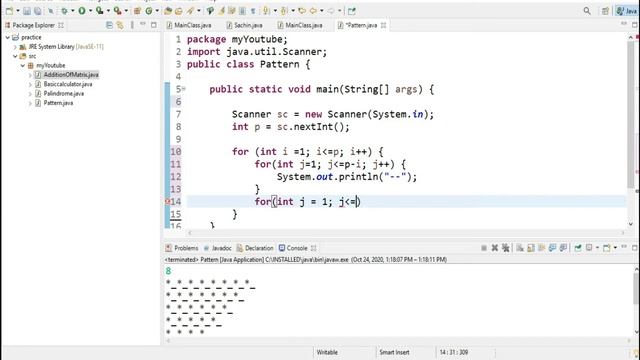The image size is (640, 360).
Task: Open Package Explorer View Menu
Action: tap(132, 25)
